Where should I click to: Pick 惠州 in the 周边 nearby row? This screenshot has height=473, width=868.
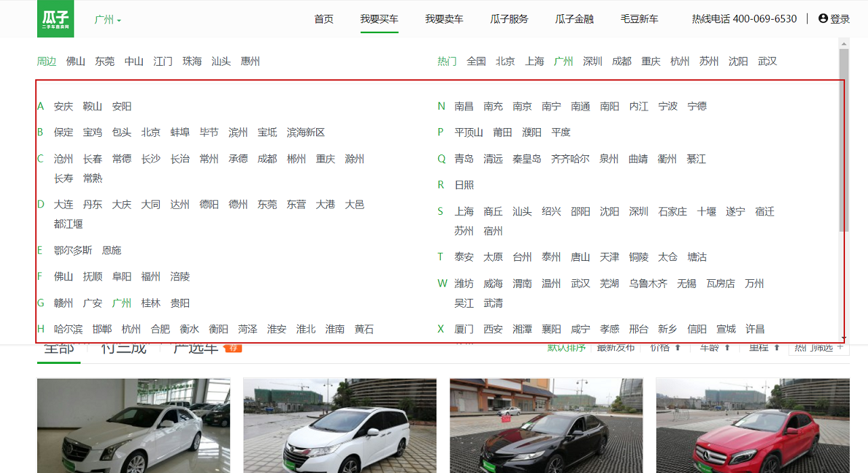click(x=251, y=61)
